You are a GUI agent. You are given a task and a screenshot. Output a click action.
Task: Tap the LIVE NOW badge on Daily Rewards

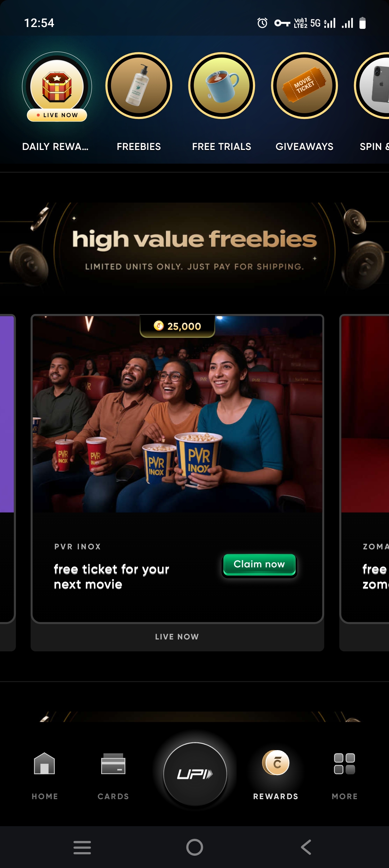(57, 115)
